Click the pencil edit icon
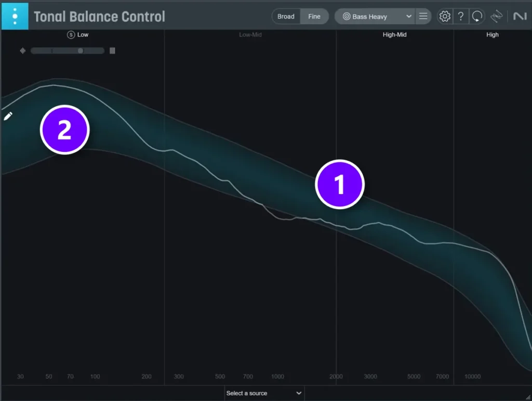 (x=8, y=117)
